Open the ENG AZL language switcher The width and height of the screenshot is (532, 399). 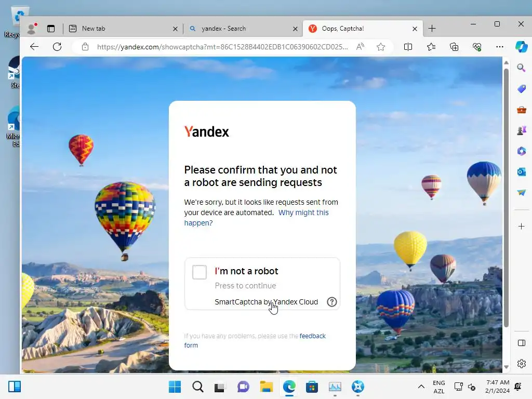(438, 387)
